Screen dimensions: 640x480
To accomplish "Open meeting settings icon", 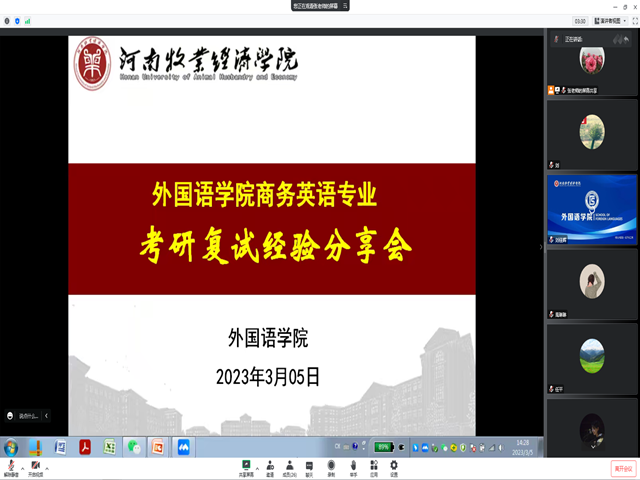I will coord(394,465).
